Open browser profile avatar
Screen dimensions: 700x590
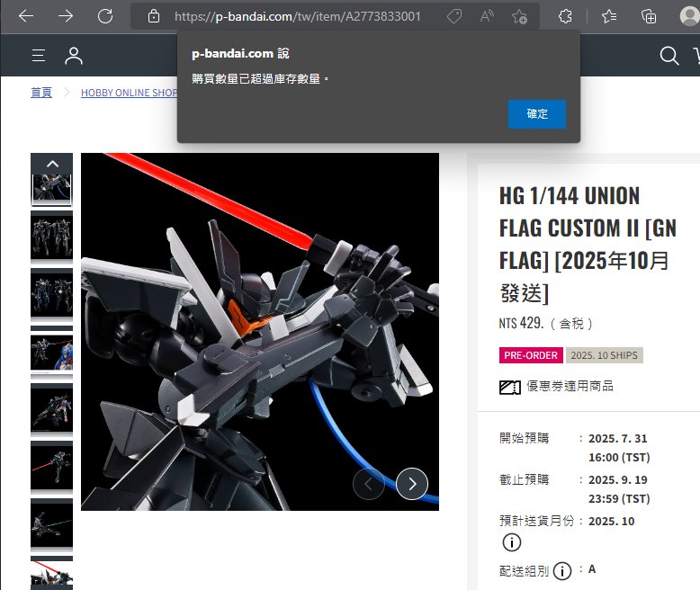click(690, 16)
